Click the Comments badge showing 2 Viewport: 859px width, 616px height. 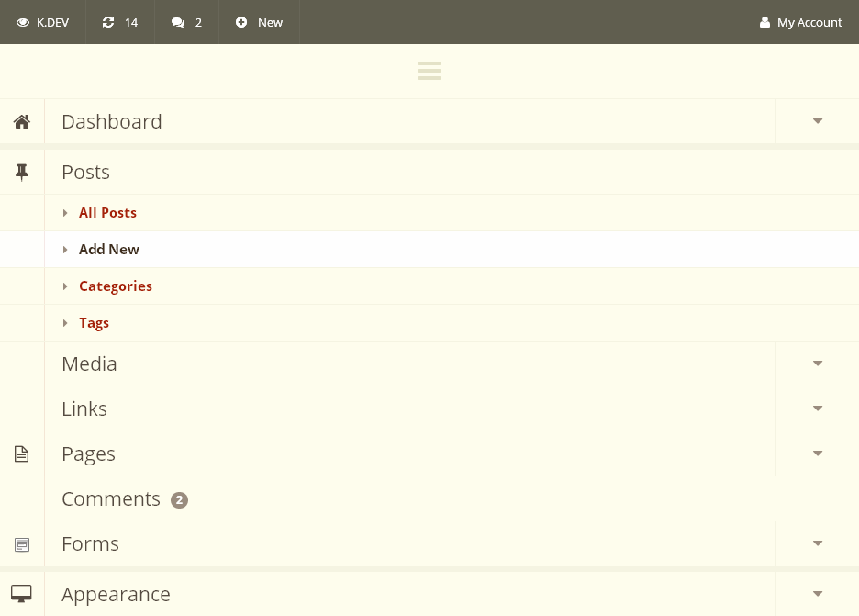[x=179, y=499]
